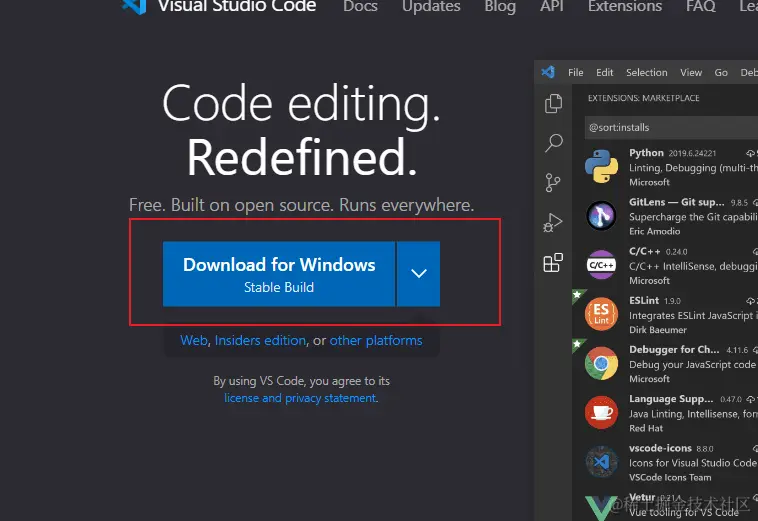Open the Edit menu in editor
Viewport: 758px width, 521px height.
point(604,72)
